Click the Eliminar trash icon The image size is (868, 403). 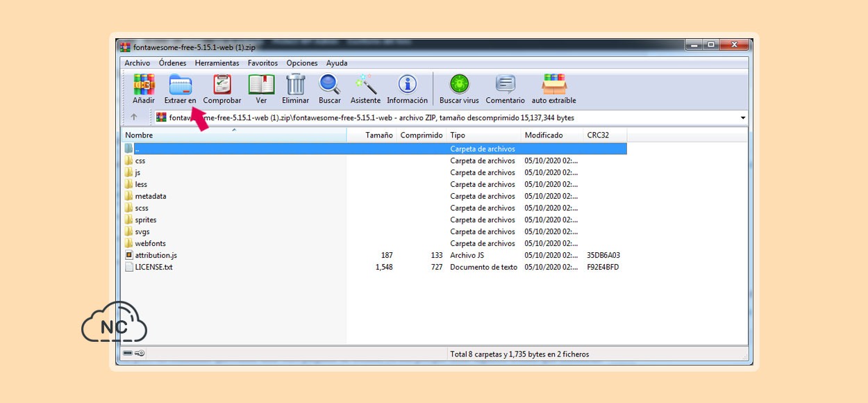click(x=296, y=85)
